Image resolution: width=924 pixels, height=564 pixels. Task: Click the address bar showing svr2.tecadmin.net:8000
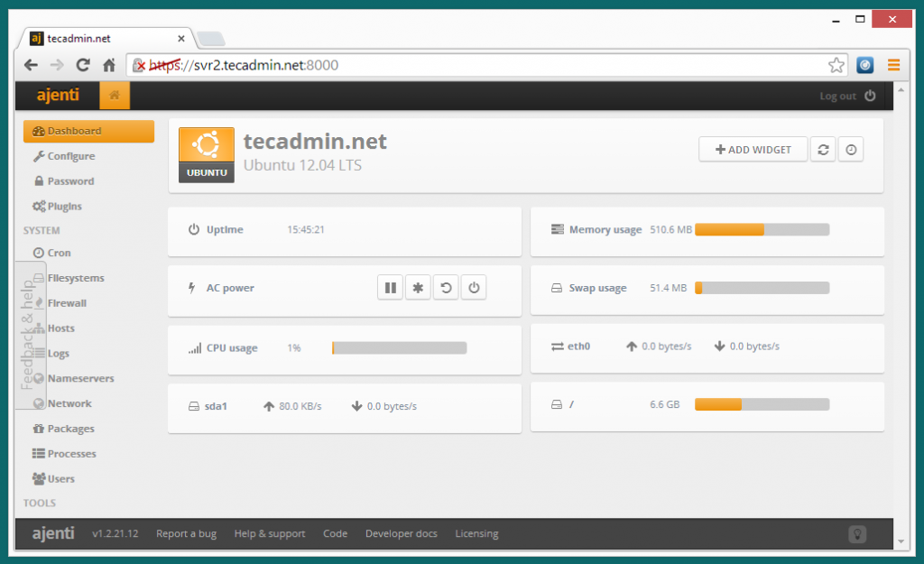click(487, 65)
